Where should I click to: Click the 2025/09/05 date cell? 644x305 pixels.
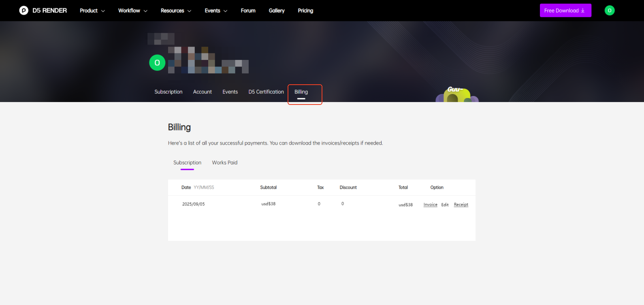tap(194, 204)
